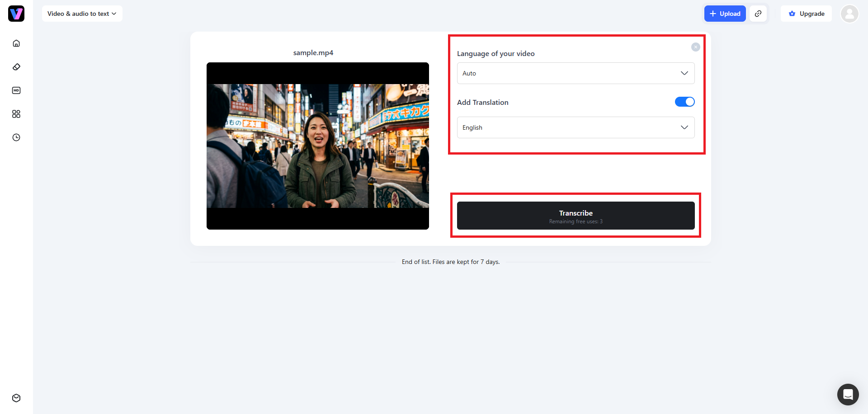868x414 pixels.
Task: Click the Upload button
Action: [x=725, y=14]
